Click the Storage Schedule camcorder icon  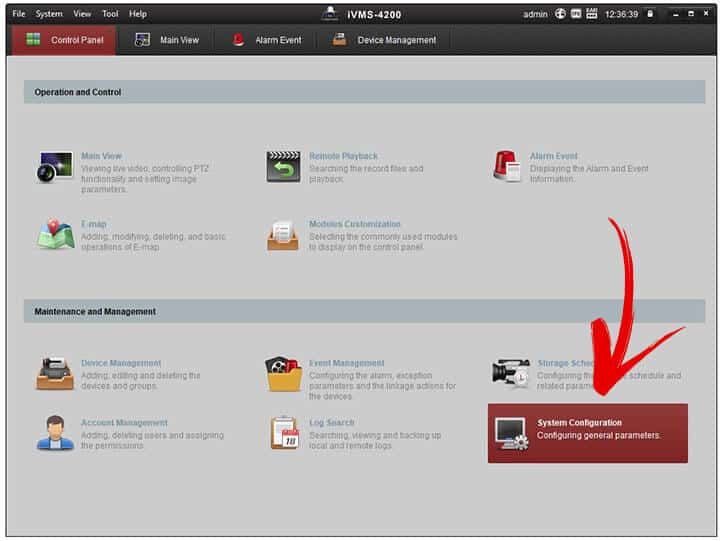[x=510, y=373]
